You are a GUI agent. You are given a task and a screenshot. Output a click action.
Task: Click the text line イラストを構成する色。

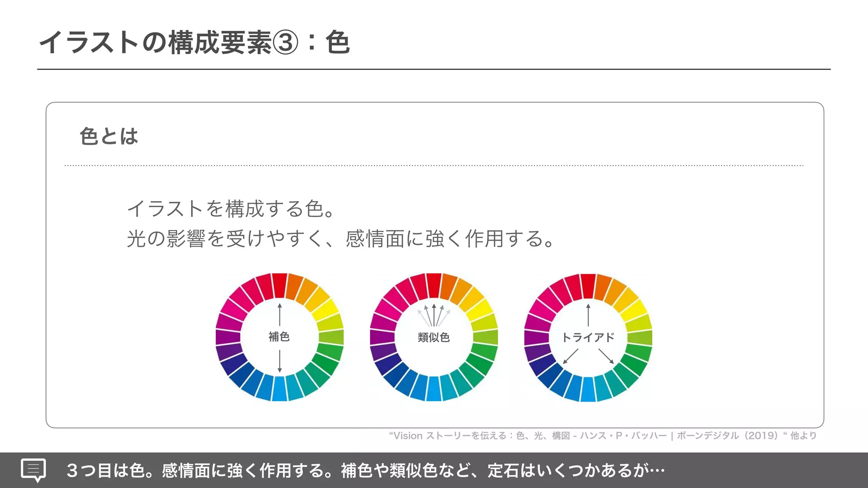point(232,208)
